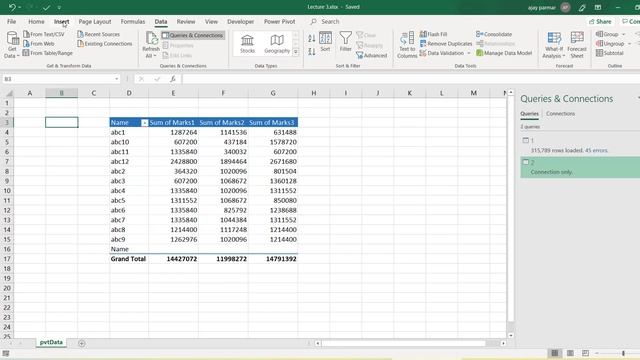
Task: Click into the formula bar
Action: pos(410,79)
